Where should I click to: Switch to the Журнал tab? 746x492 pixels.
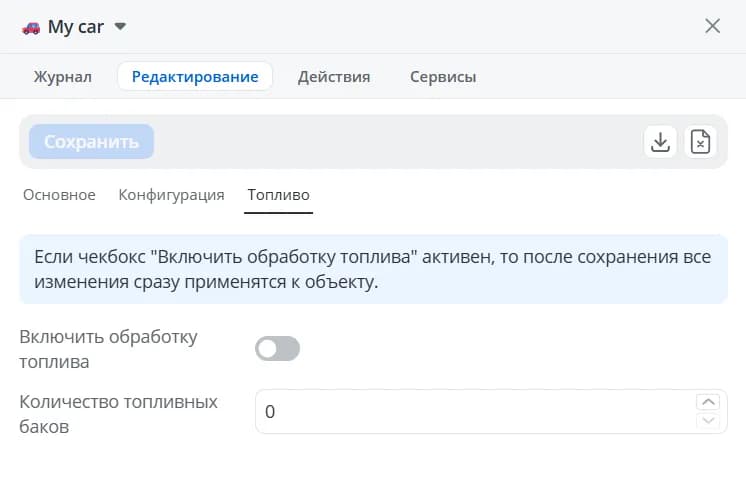pyautogui.click(x=62, y=77)
